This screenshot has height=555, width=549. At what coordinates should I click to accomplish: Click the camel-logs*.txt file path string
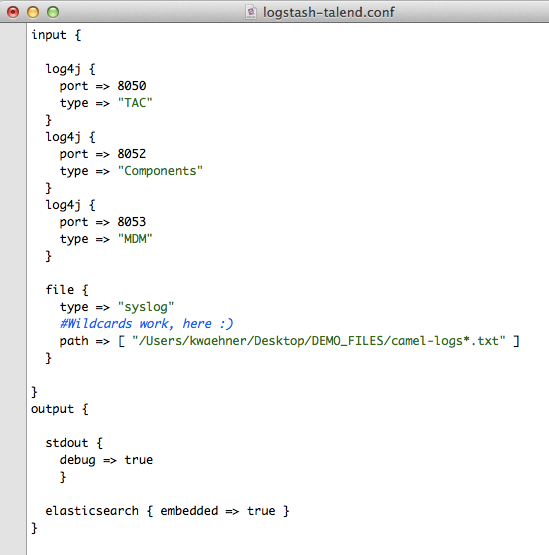[x=319, y=341]
